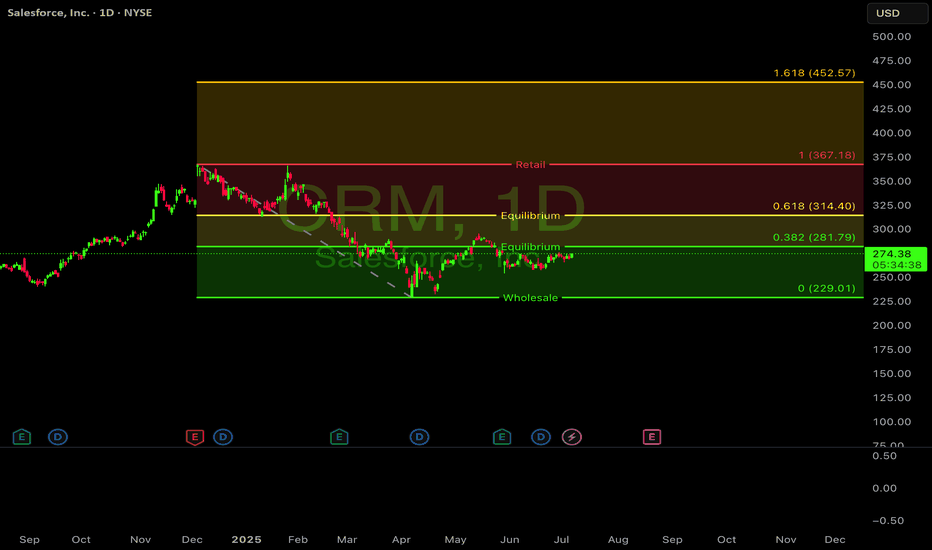Click the current price label 274.38
The image size is (932, 550).
(892, 254)
